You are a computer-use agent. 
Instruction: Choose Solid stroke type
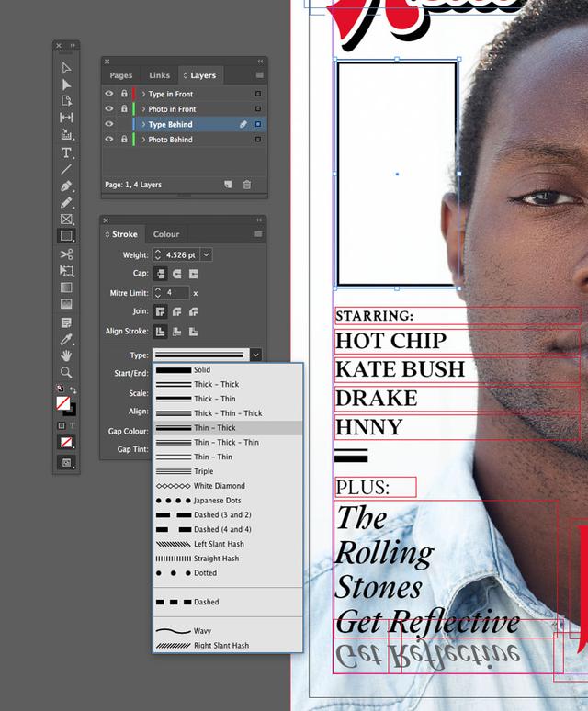228,370
